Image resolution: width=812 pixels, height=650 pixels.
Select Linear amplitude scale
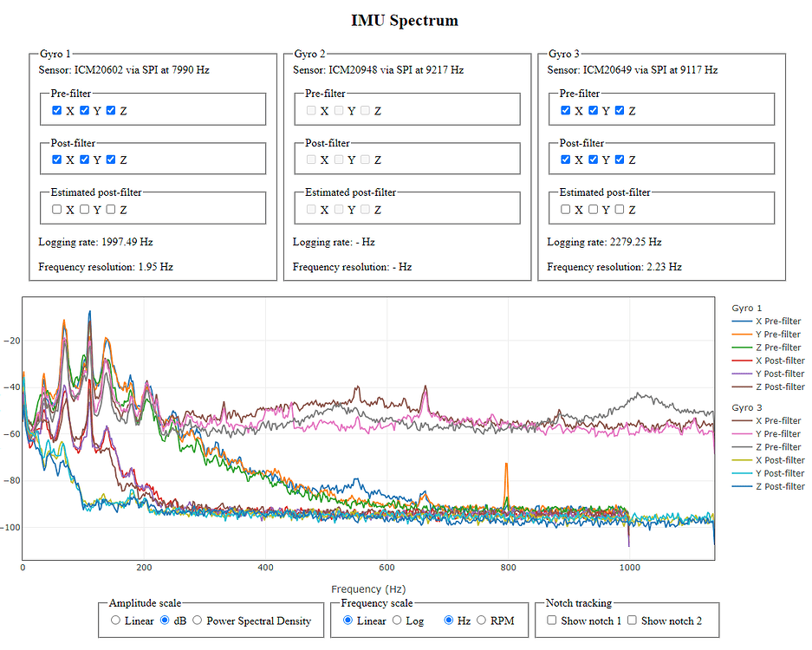[114, 620]
